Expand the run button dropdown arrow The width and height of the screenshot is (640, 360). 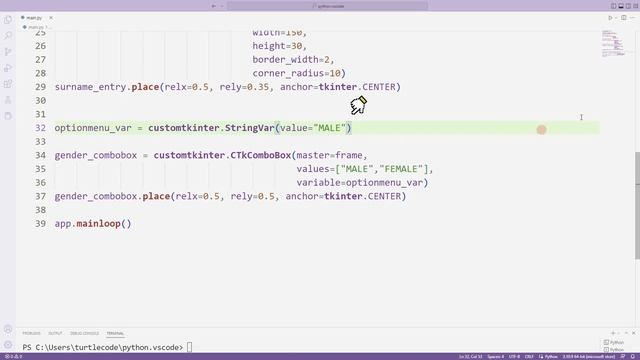(x=616, y=18)
